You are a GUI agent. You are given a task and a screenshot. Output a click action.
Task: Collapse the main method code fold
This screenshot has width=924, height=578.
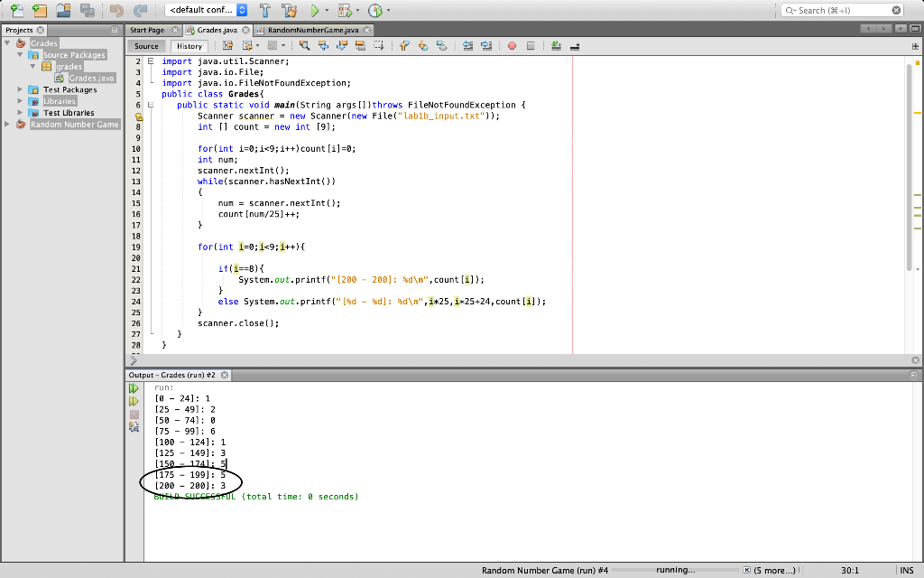pyautogui.click(x=151, y=105)
